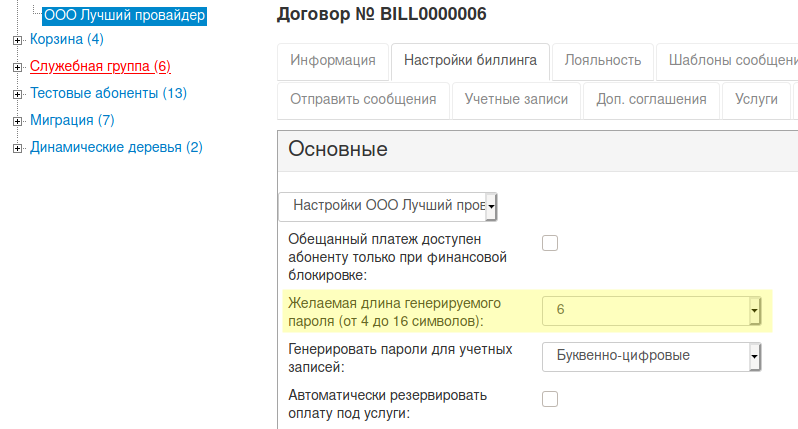Open the Лояльность tab
Viewport: 798px width, 429px height.
[x=602, y=60]
